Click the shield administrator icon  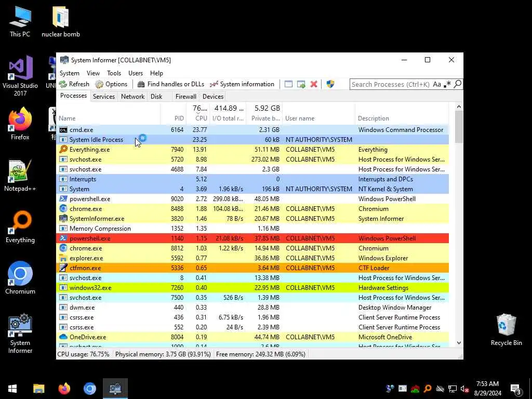(x=330, y=84)
